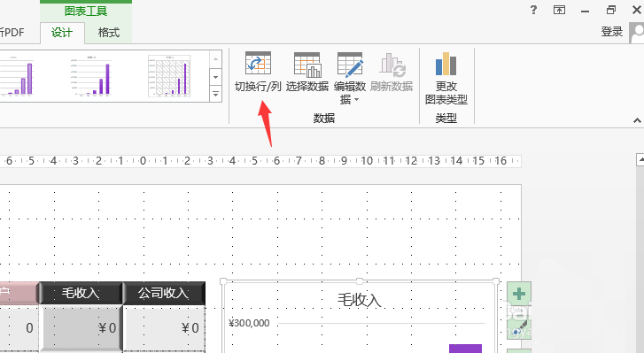Open Change Chart Type (更改图表类型)
The width and height of the screenshot is (644, 353).
click(x=446, y=79)
